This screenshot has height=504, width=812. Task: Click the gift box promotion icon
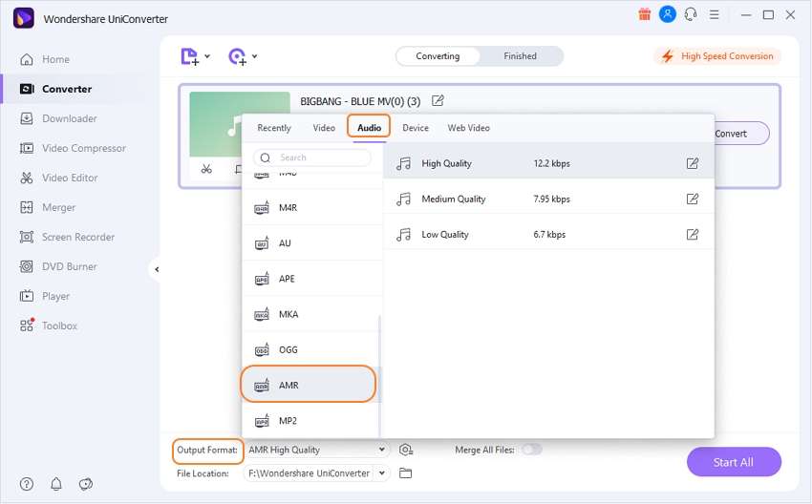tap(644, 14)
